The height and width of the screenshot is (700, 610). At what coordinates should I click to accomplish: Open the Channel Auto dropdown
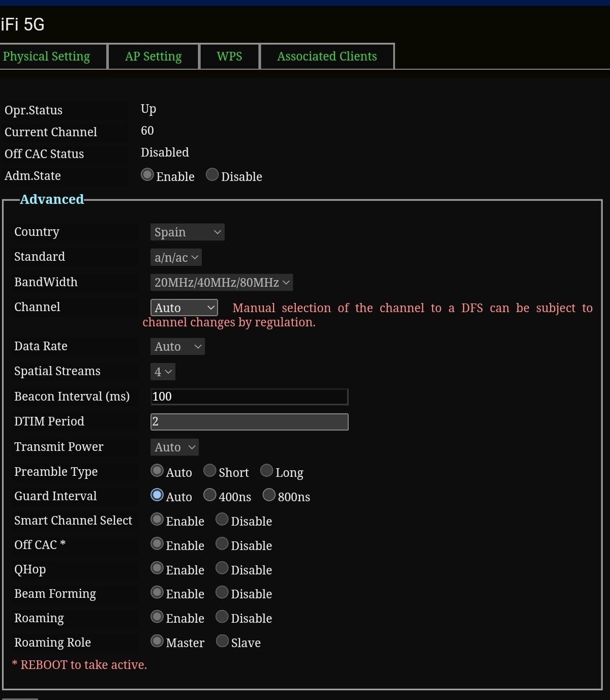(x=184, y=307)
